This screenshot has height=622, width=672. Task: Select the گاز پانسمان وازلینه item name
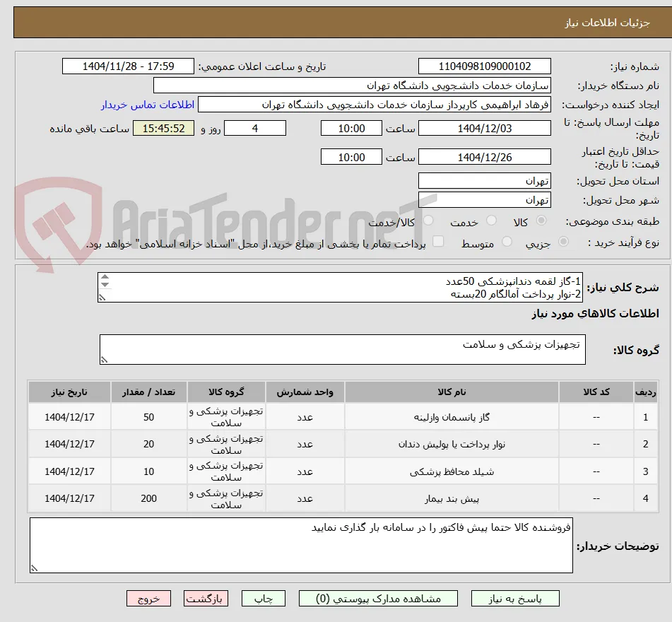pyautogui.click(x=452, y=417)
